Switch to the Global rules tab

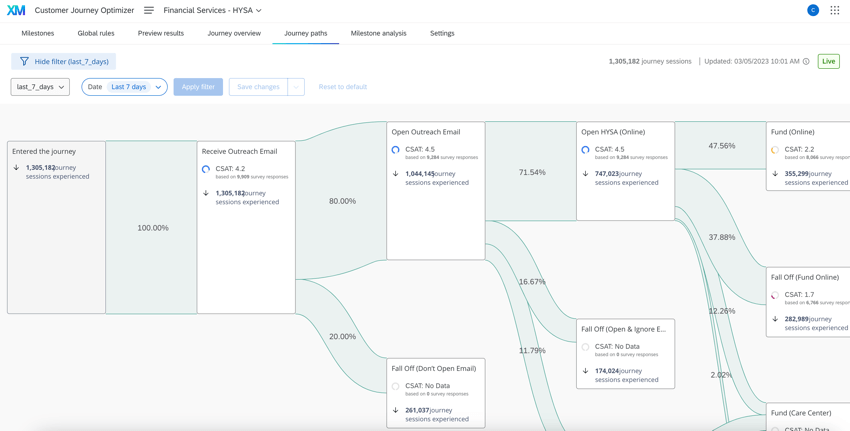click(96, 33)
